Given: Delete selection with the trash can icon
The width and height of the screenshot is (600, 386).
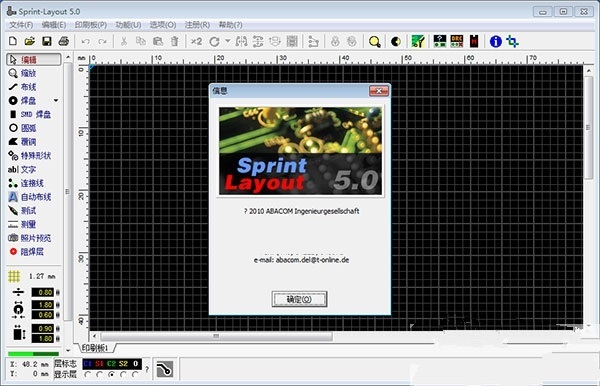Looking at the screenshot, I should [x=174, y=41].
